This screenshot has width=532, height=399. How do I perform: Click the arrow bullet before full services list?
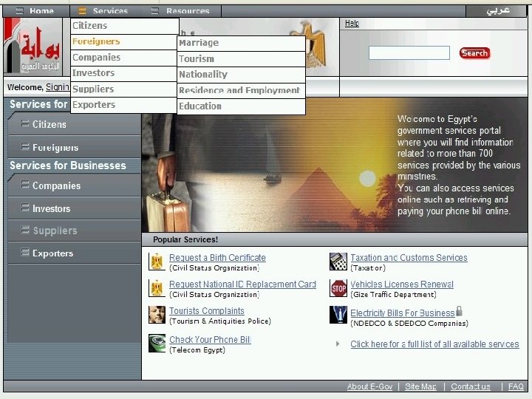click(x=337, y=344)
